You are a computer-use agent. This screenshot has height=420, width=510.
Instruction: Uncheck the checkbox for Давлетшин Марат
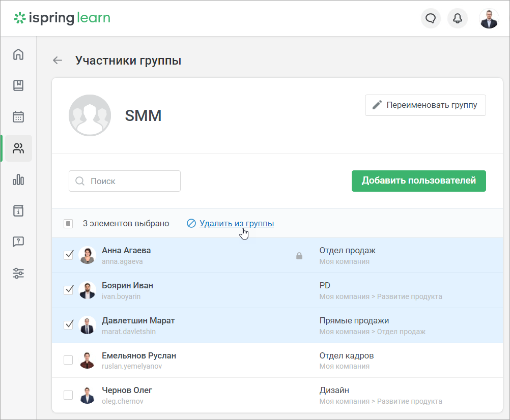pyautogui.click(x=68, y=325)
